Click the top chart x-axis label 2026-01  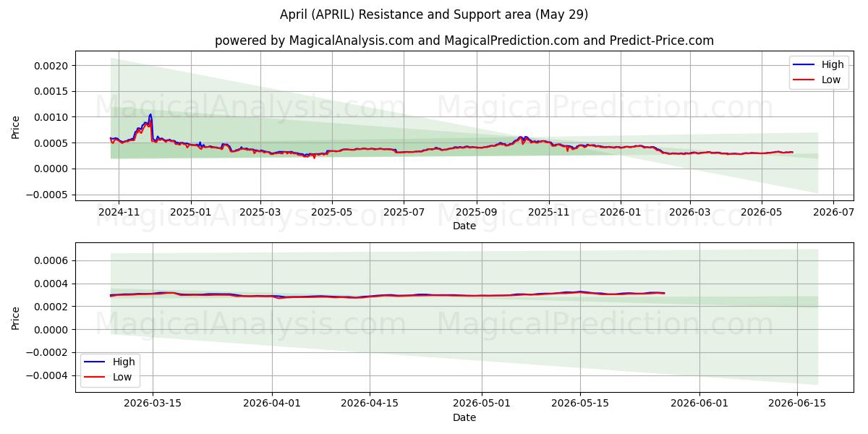click(x=620, y=213)
